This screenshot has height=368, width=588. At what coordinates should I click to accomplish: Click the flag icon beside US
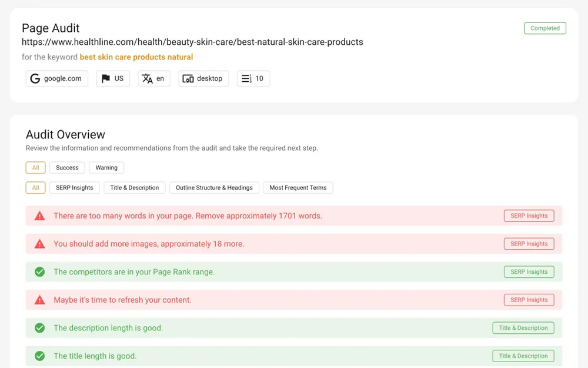pyautogui.click(x=106, y=79)
